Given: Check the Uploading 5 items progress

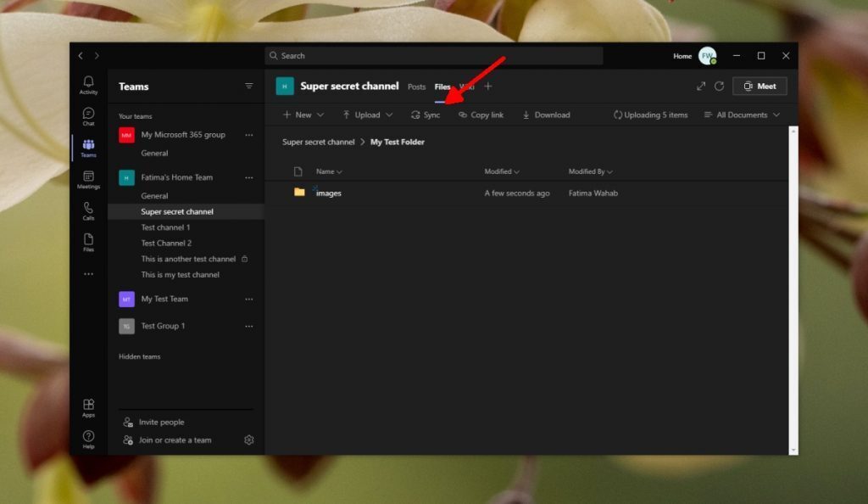Looking at the screenshot, I should coord(649,115).
